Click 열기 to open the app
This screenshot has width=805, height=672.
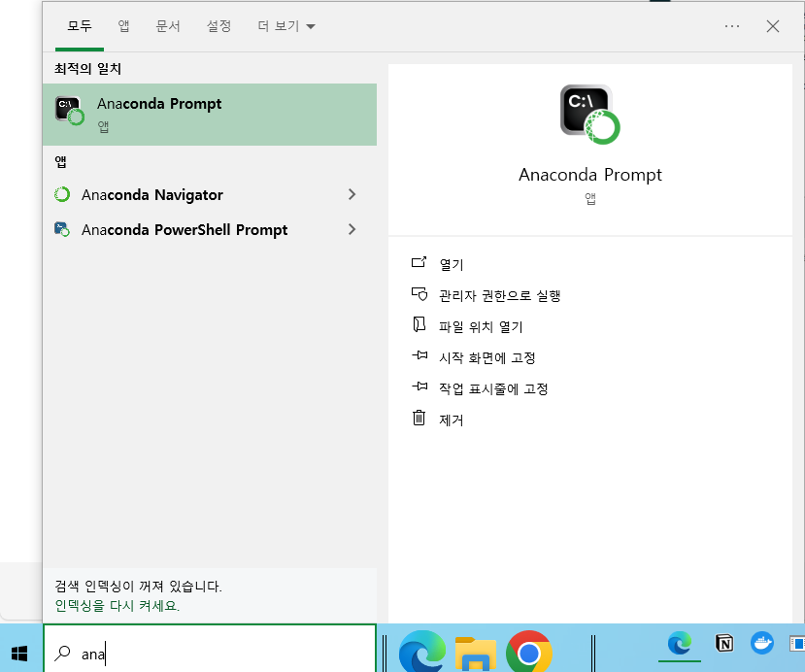pos(452,264)
